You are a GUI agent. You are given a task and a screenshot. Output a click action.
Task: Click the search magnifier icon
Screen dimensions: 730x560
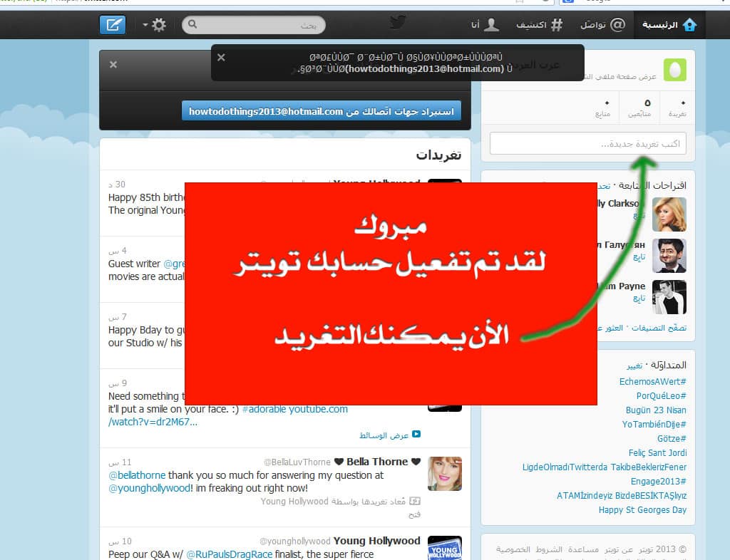click(192, 24)
